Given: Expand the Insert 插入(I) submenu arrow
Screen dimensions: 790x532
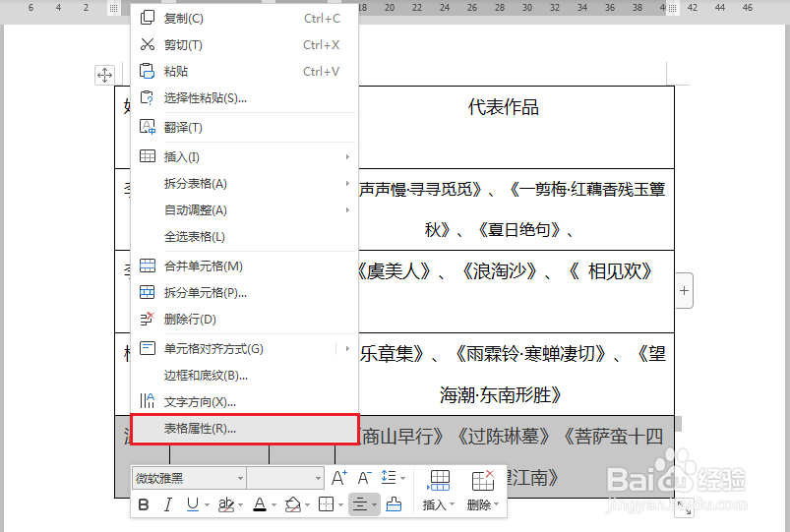Looking at the screenshot, I should [347, 156].
